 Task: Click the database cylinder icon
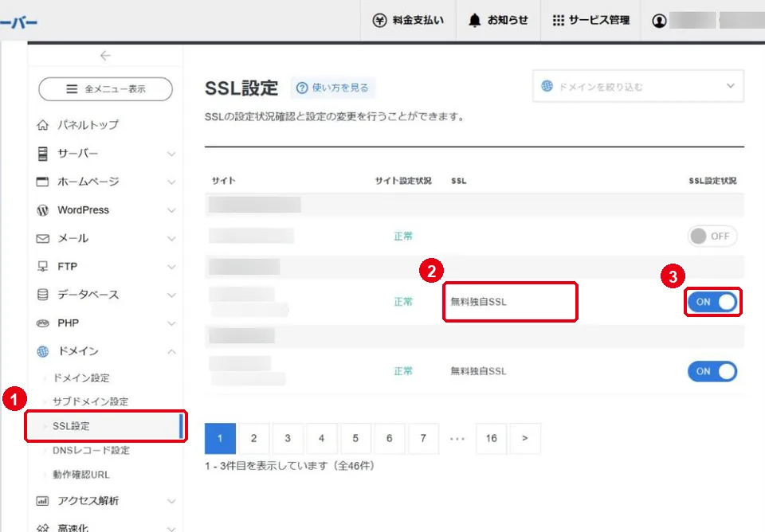click(43, 295)
